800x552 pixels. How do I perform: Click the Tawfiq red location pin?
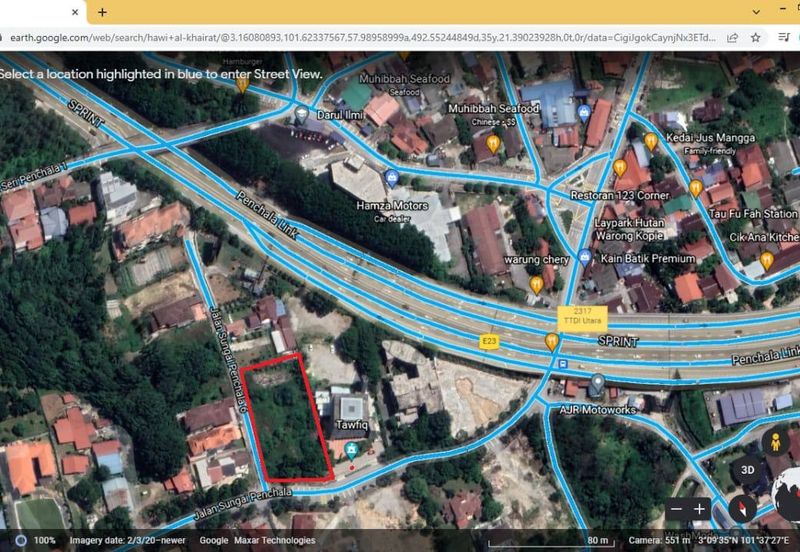(x=352, y=452)
